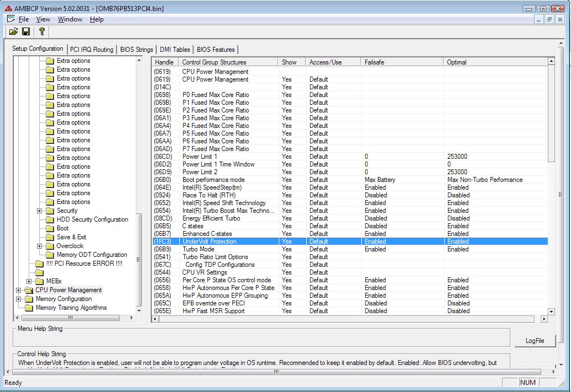The height and width of the screenshot is (392, 571).
Task: Expand the MEBx tree node
Action: coord(29,281)
